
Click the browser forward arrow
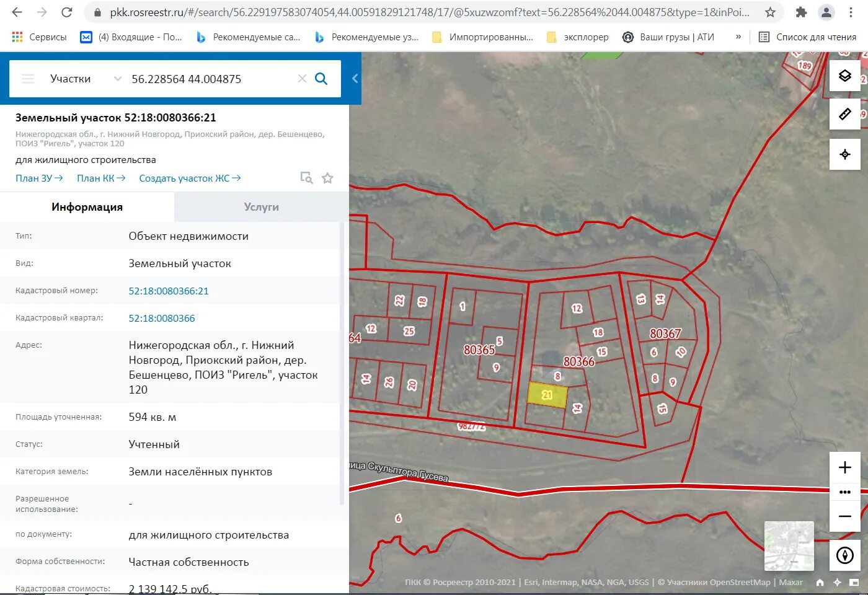click(42, 12)
